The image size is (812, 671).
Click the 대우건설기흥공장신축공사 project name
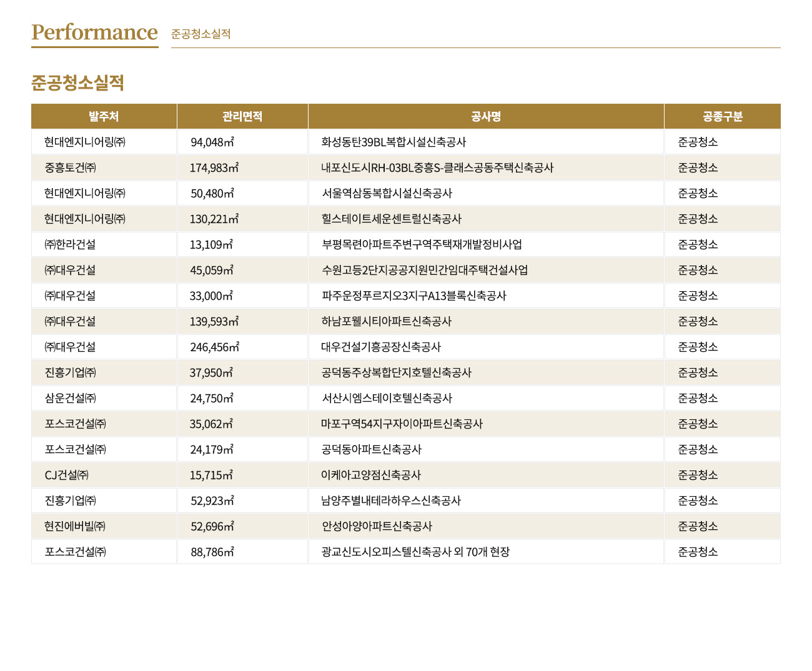[x=381, y=347]
